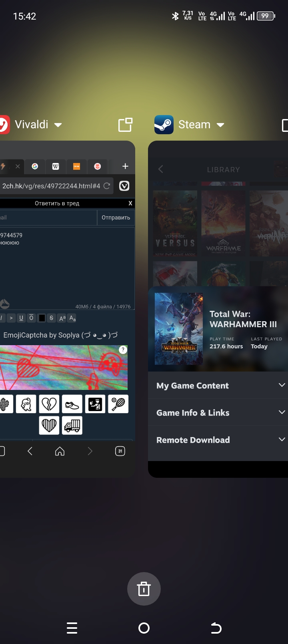The height and width of the screenshot is (644, 288).
Task: Switch to the Wikipedia tab in Vivaldi
Action: pyautogui.click(x=56, y=166)
